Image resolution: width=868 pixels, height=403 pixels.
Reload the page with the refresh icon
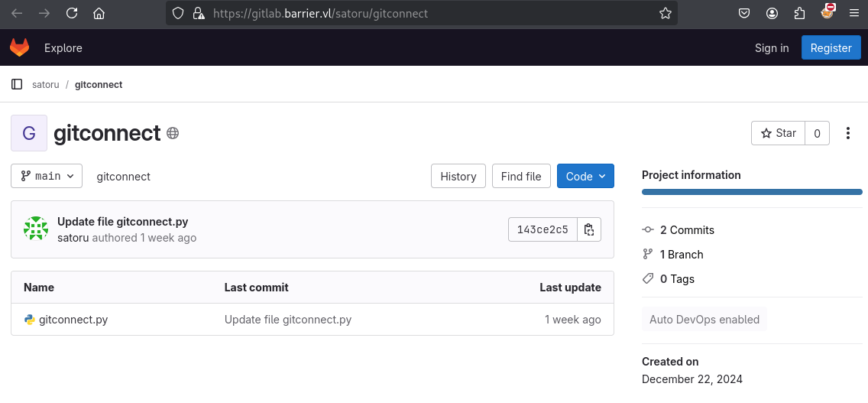72,13
